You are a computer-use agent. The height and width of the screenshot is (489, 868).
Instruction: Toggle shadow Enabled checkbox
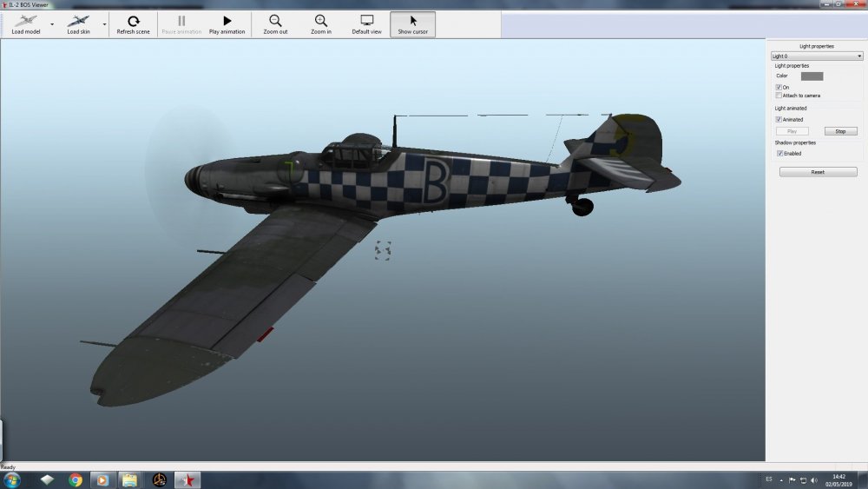pyautogui.click(x=779, y=154)
